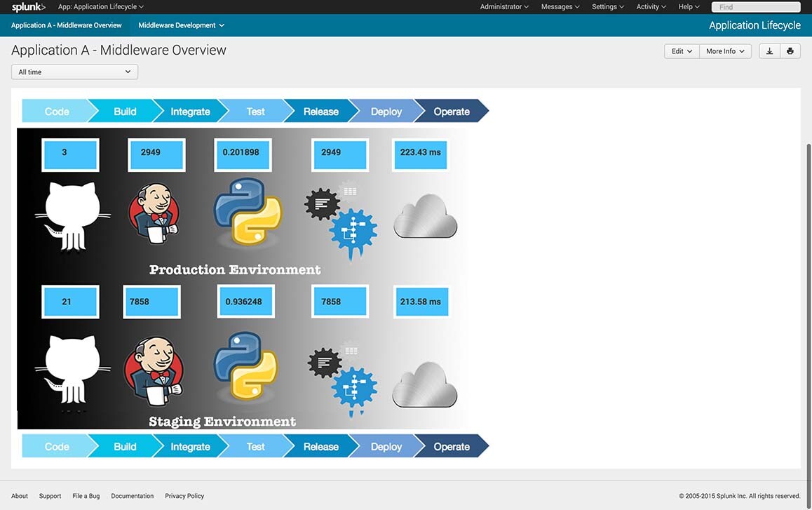The height and width of the screenshot is (510, 812).
Task: Open the About link
Action: (x=20, y=496)
